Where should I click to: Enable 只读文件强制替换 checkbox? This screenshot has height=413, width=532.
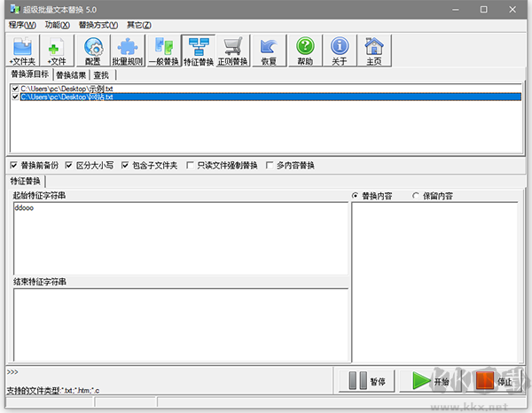(191, 166)
